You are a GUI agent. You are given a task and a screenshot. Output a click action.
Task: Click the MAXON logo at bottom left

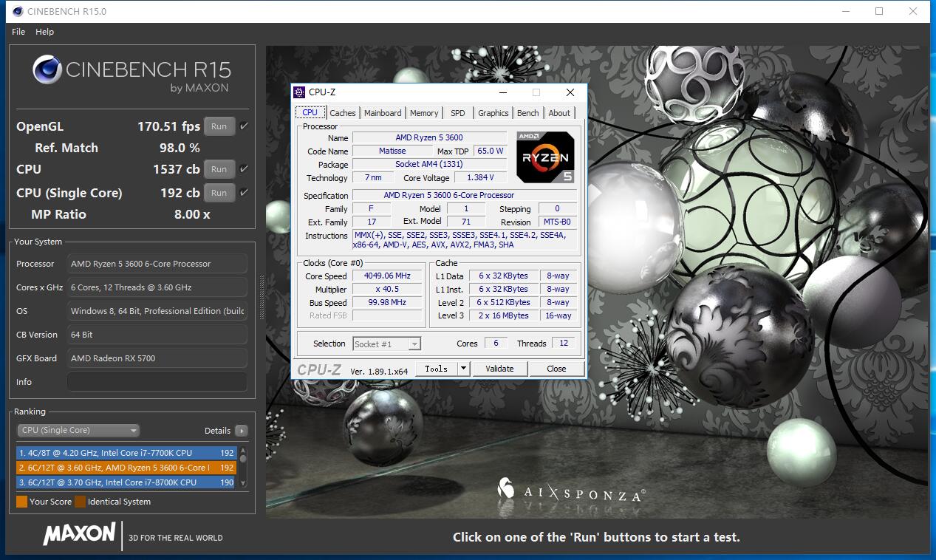(x=79, y=533)
